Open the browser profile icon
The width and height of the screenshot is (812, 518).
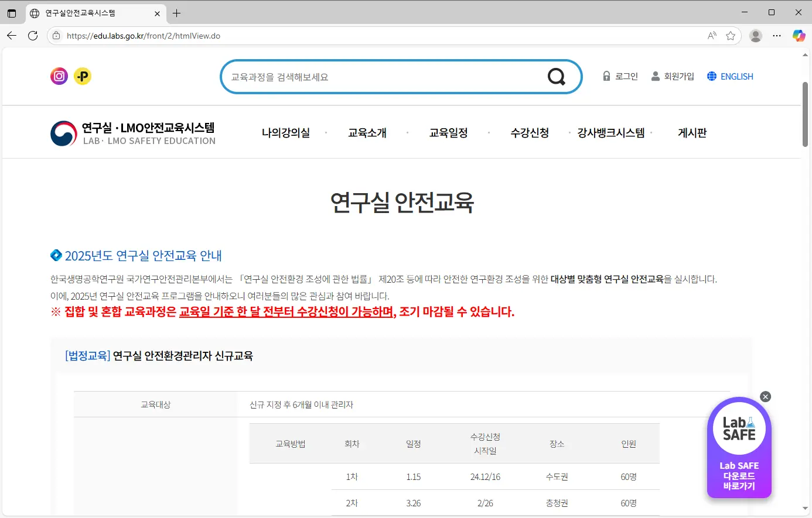point(755,36)
